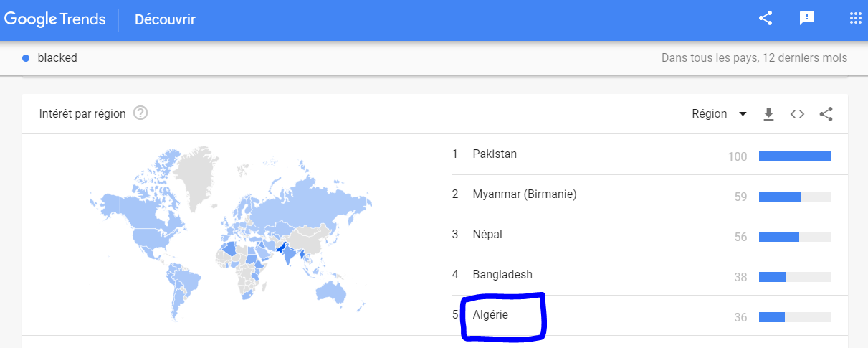Choose Algérie in the region ranking
This screenshot has height=348, width=868.
coord(490,314)
